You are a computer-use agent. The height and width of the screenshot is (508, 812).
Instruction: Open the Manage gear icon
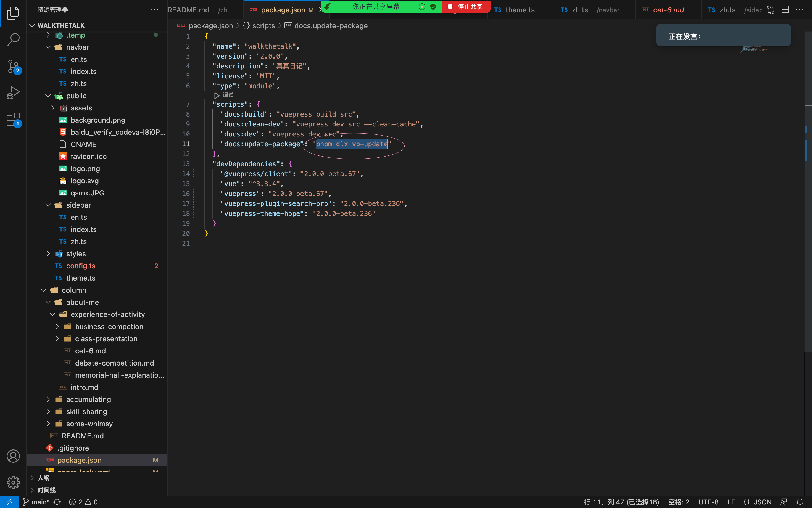pos(13,483)
